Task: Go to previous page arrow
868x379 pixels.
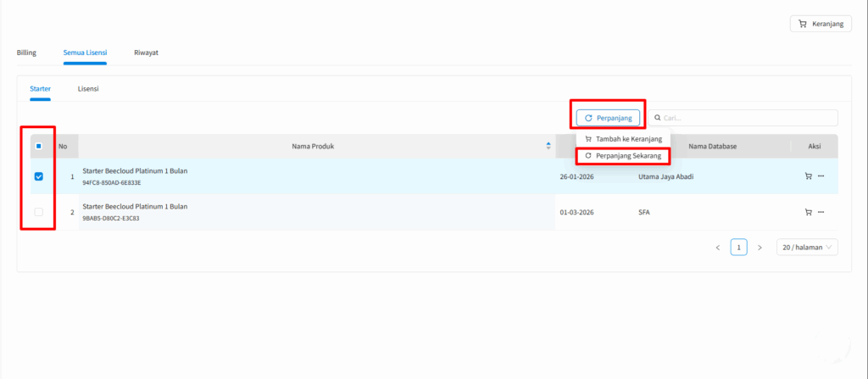Action: click(718, 248)
